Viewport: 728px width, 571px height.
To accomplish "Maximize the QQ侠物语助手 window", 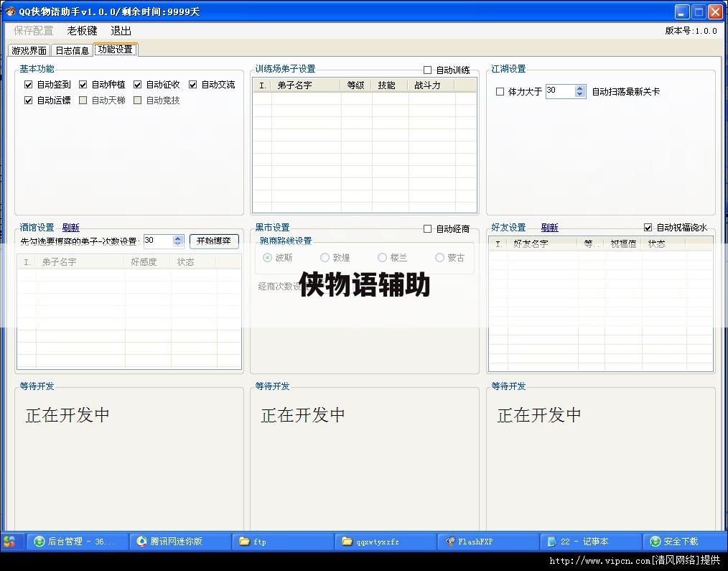I will point(699,11).
